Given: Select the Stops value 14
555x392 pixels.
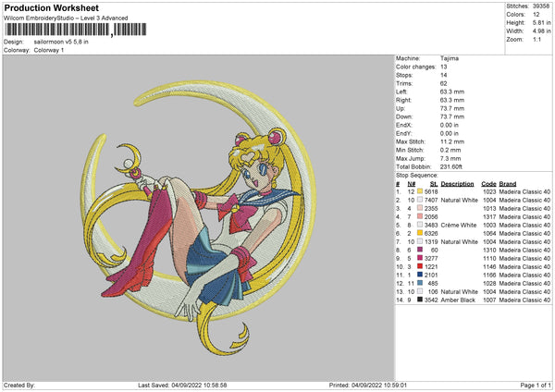Looking at the screenshot, I should tap(443, 75).
